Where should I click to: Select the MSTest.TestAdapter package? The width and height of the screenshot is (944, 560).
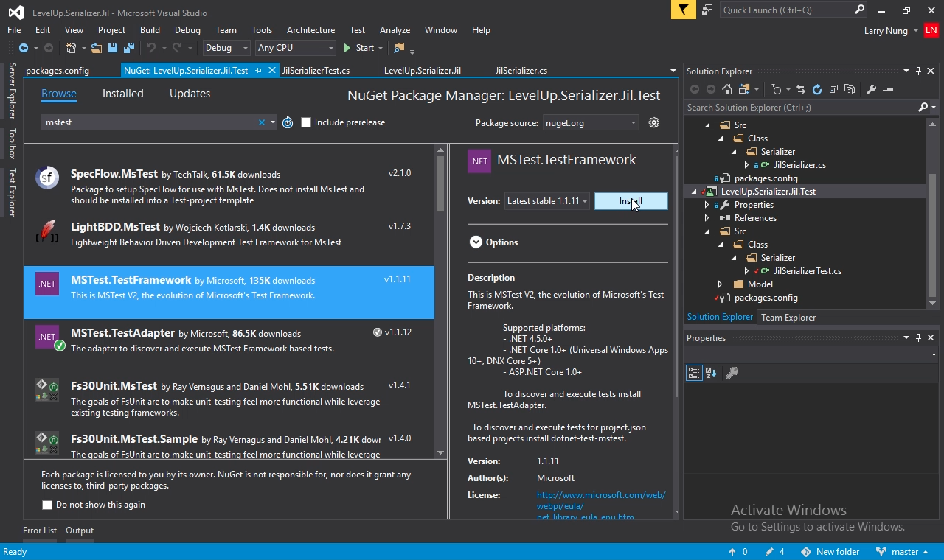coord(229,346)
